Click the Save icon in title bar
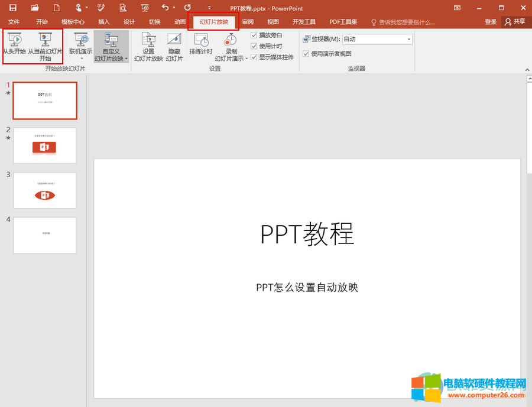Viewport: 532px width, 407px height. click(x=12, y=8)
